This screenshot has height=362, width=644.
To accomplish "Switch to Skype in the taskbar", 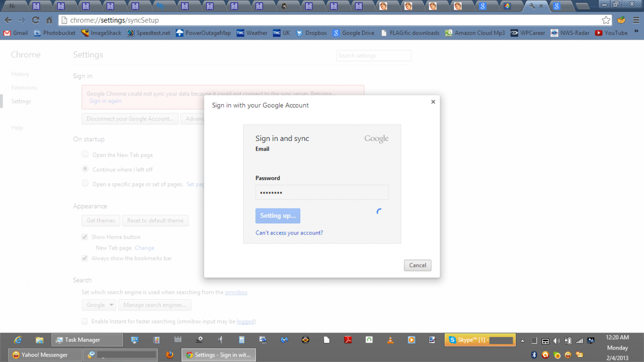I will coord(480,340).
